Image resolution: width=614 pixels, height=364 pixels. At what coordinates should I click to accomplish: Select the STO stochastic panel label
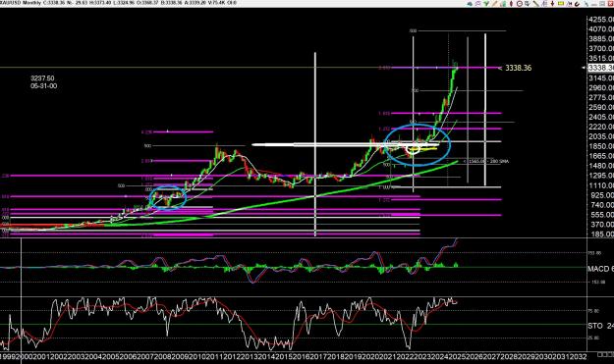[600, 326]
